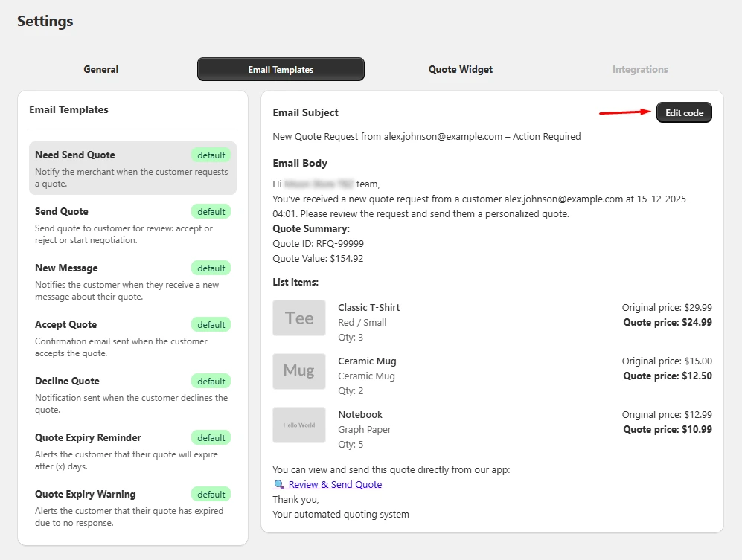
Task: Click the Tee product thumbnail
Action: (x=298, y=318)
